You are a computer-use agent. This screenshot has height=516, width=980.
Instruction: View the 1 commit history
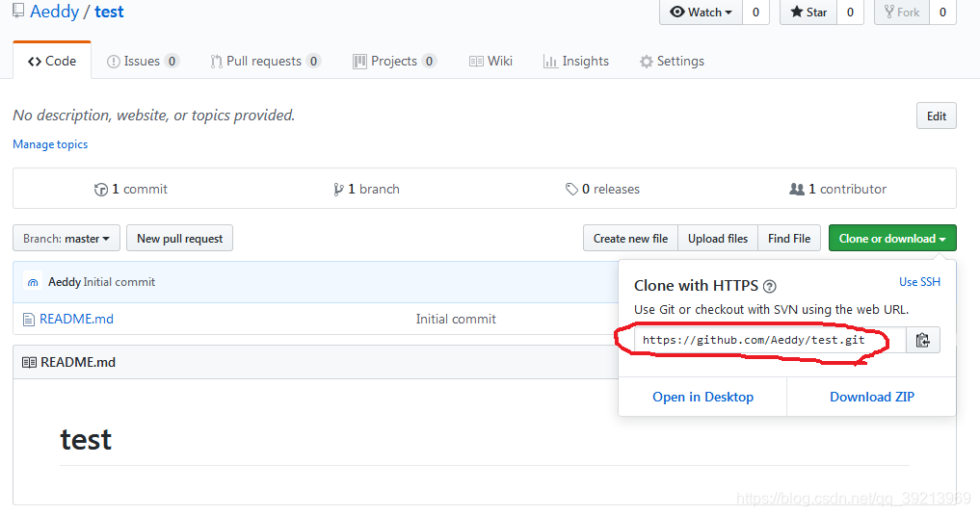131,189
